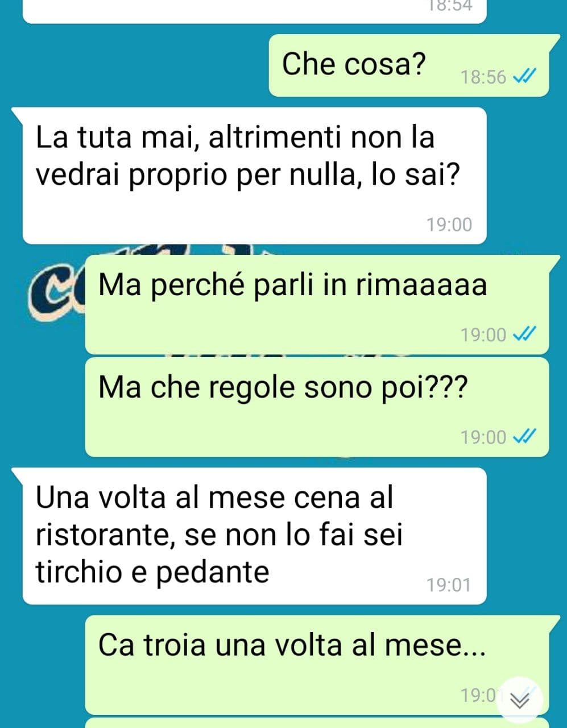Click the word 'rimaaaaa' in the sent message
Screen dimensions: 567x728
click(421, 285)
